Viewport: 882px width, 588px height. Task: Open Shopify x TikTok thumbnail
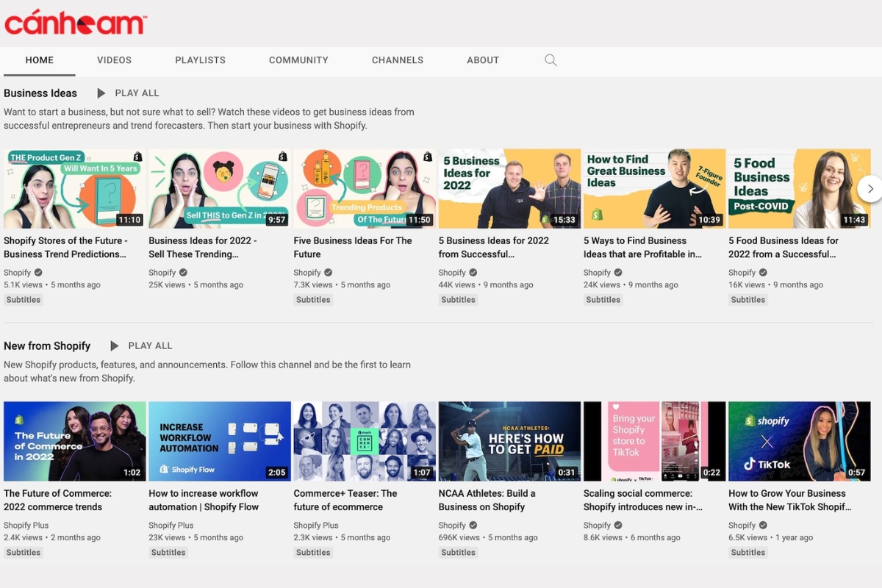(799, 441)
